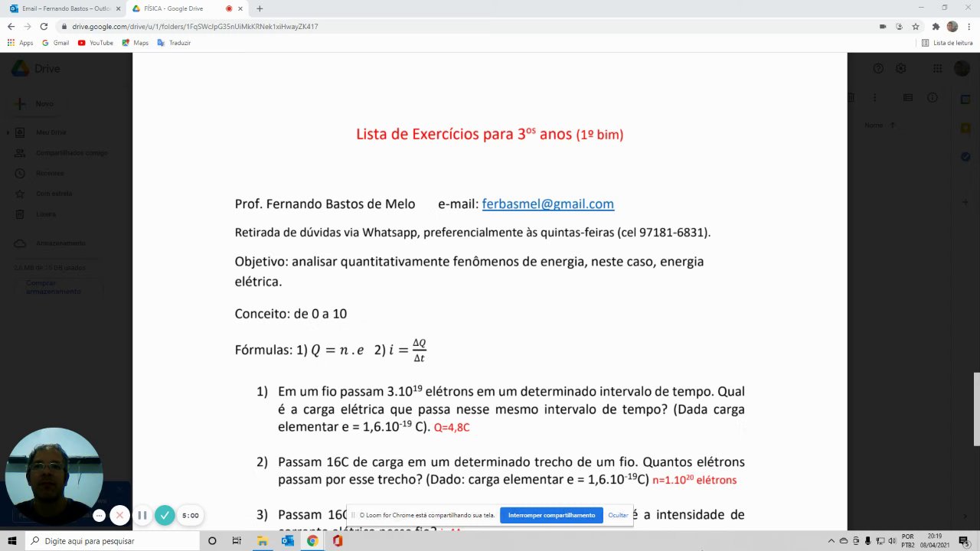Image resolution: width=980 pixels, height=551 pixels.
Task: Go forward in browser history
Action: 27,26
